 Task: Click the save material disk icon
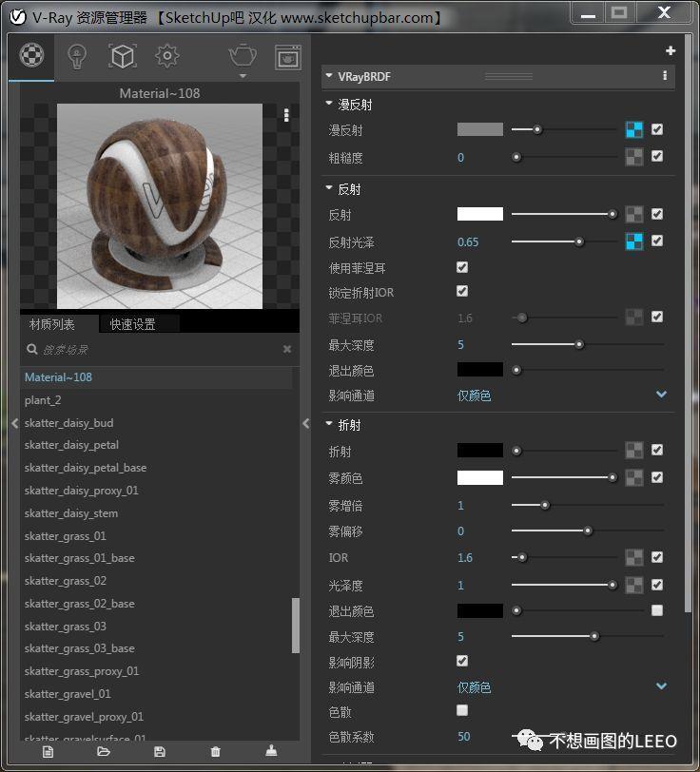tap(159, 751)
